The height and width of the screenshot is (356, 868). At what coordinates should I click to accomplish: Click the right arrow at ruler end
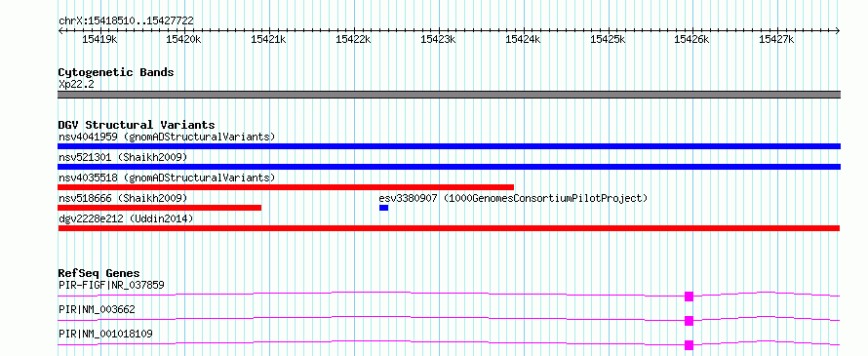pyautogui.click(x=838, y=30)
